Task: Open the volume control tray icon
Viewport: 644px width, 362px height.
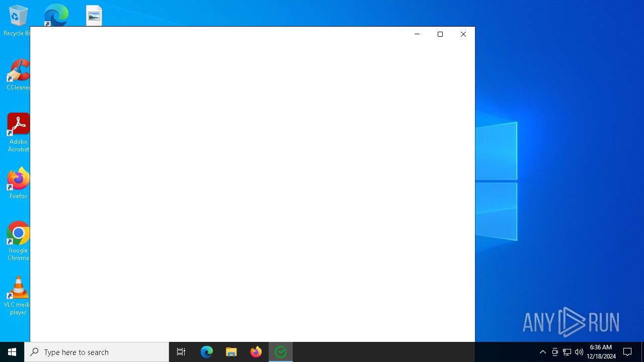Action: [x=579, y=352]
